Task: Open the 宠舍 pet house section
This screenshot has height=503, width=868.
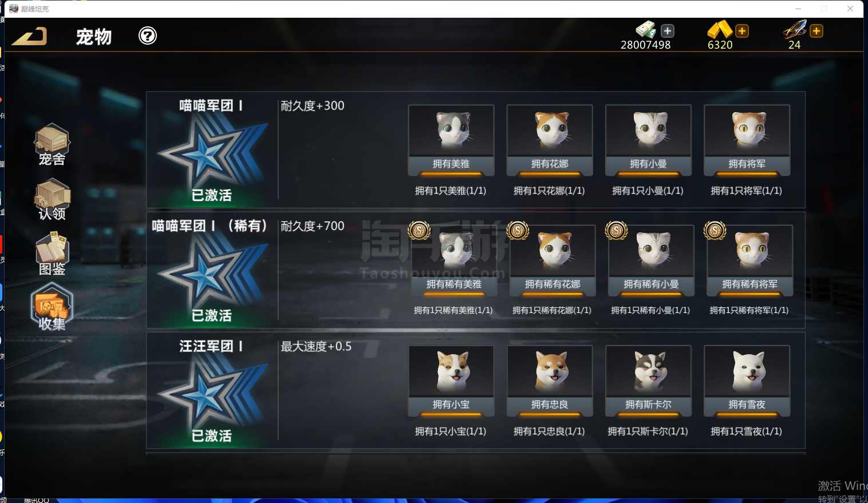Action: tap(52, 145)
